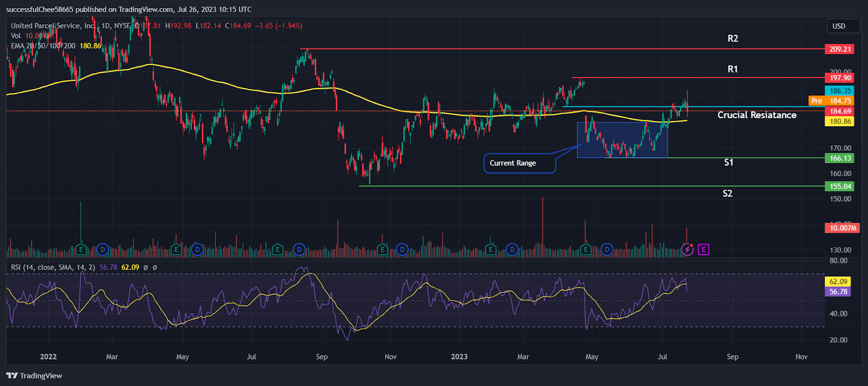Open the USD currency selector
868x386 pixels.
pos(843,26)
